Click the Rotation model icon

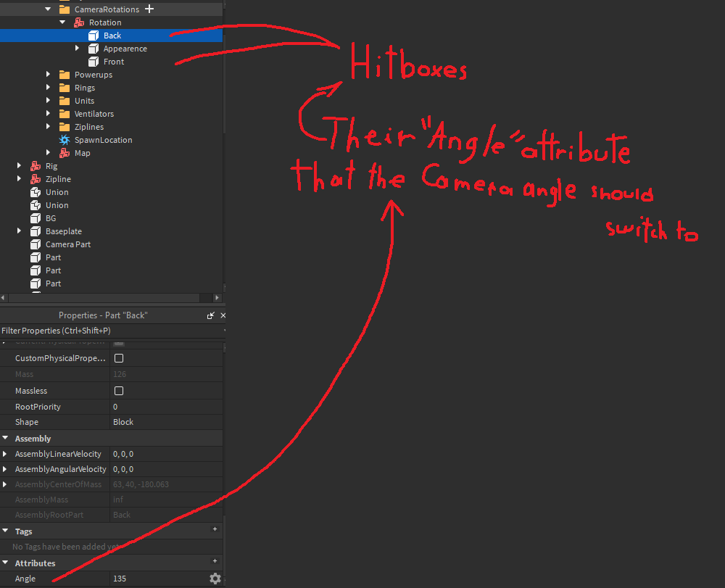pyautogui.click(x=78, y=22)
